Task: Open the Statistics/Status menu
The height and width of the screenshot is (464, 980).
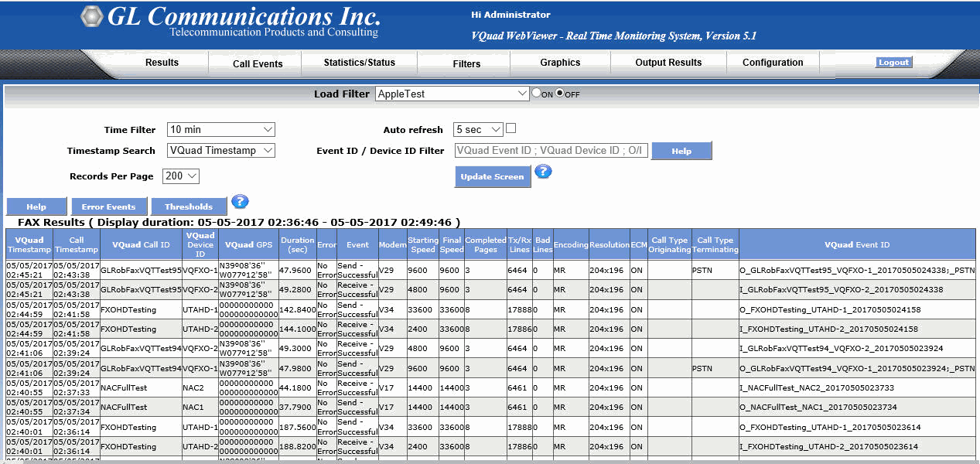Action: tap(359, 63)
